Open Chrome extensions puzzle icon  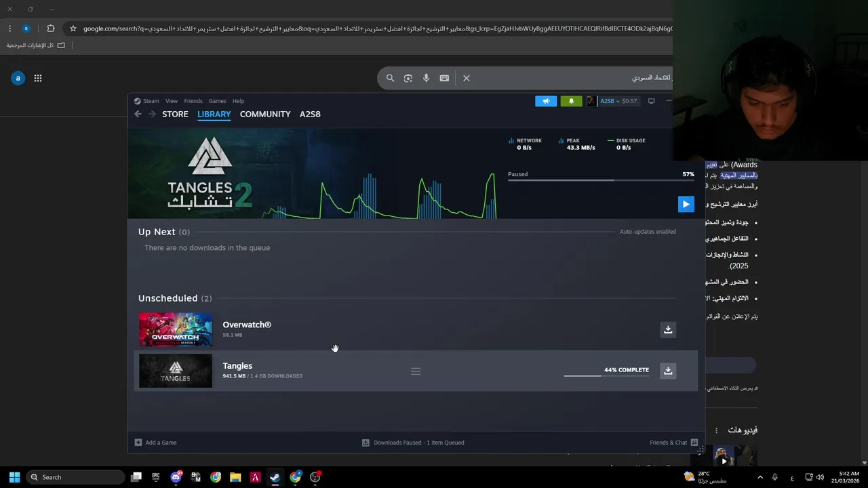point(50,28)
